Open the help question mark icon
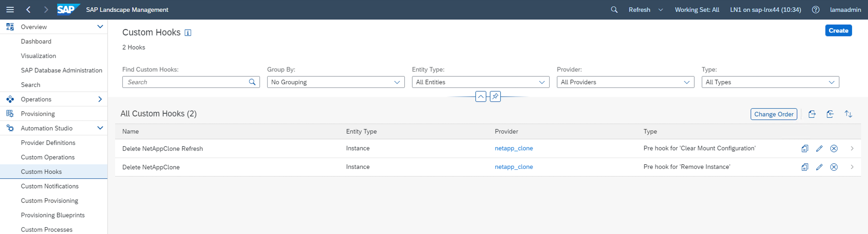Screen dimensions: 868x234 (x=816, y=10)
